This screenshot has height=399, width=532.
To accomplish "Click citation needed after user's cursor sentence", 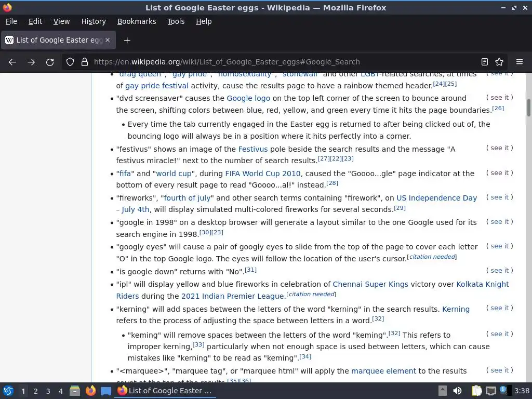I will click(x=432, y=257).
